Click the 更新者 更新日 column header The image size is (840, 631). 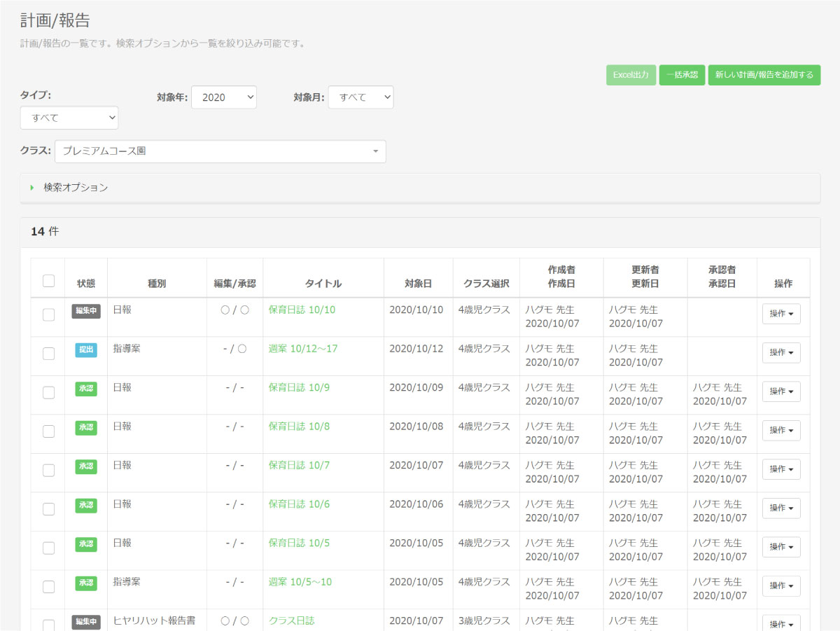click(645, 277)
